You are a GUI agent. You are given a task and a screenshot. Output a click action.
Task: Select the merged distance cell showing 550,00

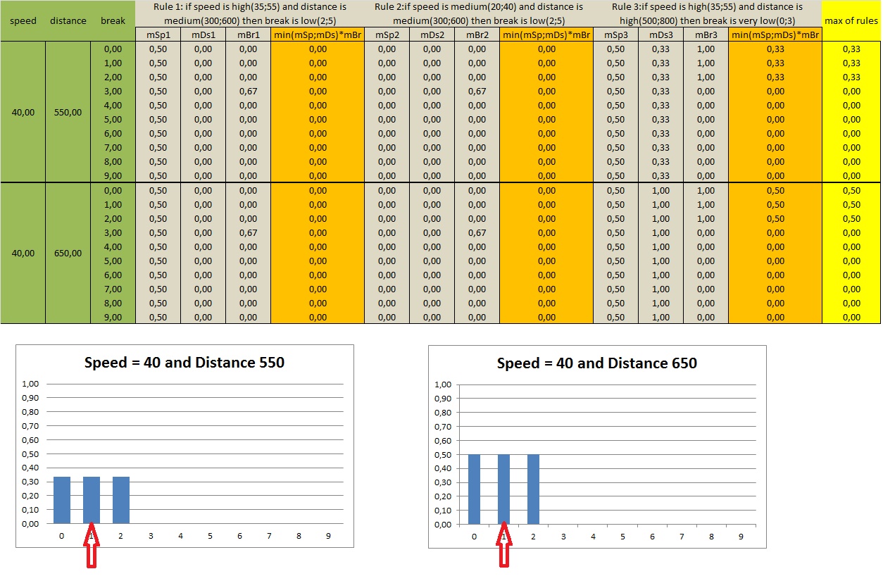click(68, 112)
